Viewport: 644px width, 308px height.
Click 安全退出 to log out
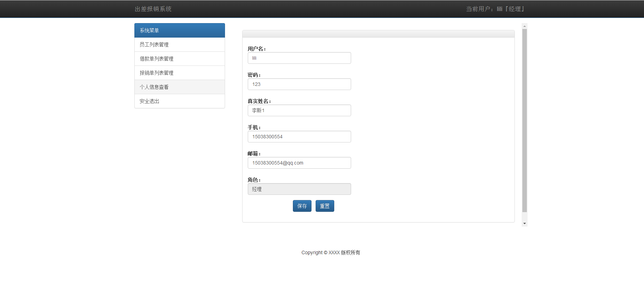(x=180, y=101)
